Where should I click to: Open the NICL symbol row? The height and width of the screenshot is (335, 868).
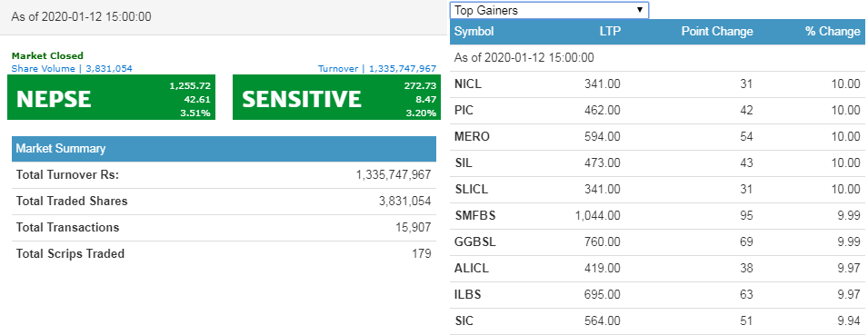[x=658, y=84]
